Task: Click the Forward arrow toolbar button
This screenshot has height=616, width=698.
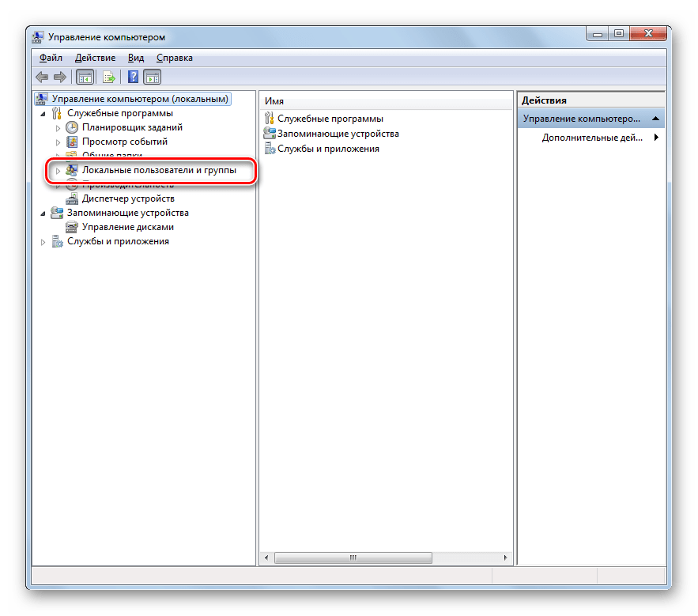Action: (x=59, y=77)
